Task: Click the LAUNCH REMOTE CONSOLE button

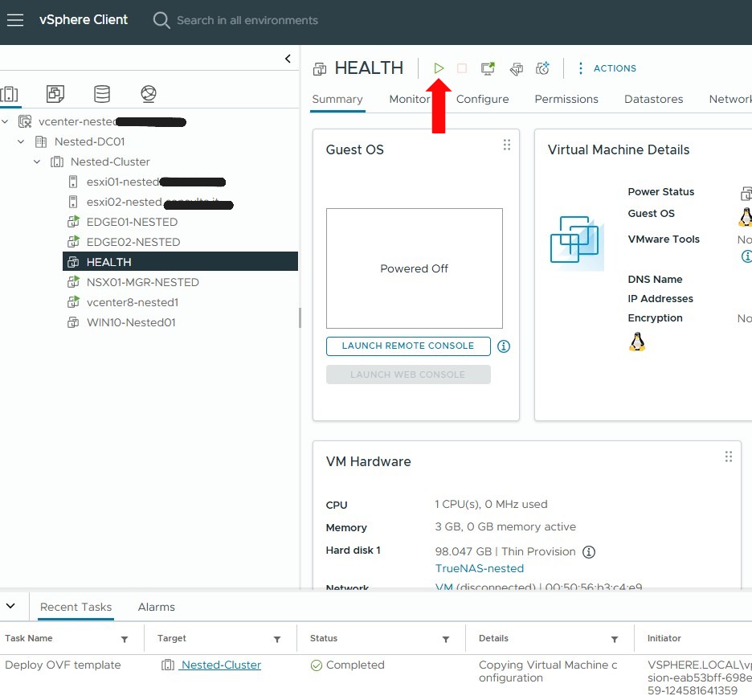Action: (x=408, y=346)
